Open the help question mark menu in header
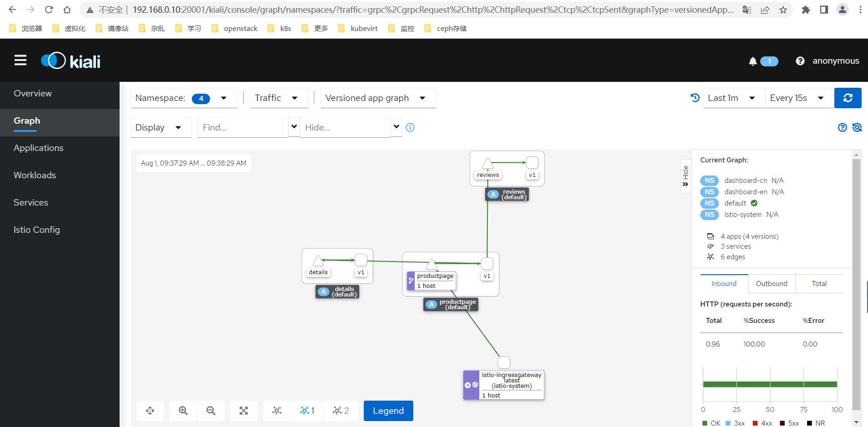Viewport: 868px width, 427px height. 800,61
